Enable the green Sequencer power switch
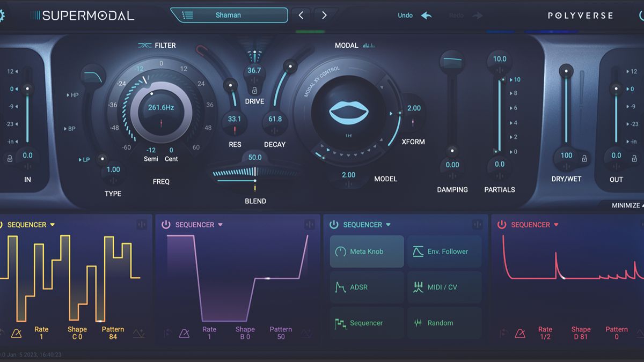This screenshot has height=362, width=644. (x=333, y=224)
